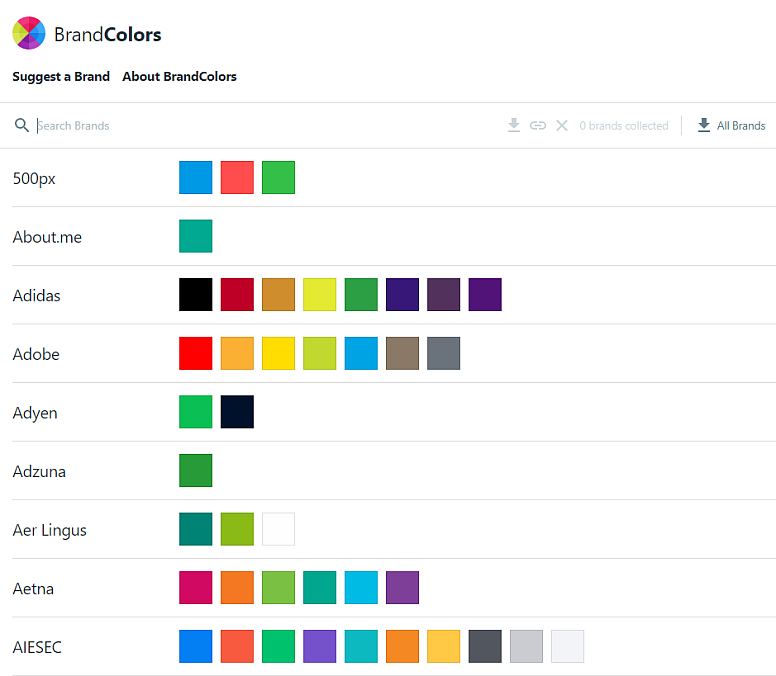Click the BrandColors title text

pyautogui.click(x=107, y=35)
